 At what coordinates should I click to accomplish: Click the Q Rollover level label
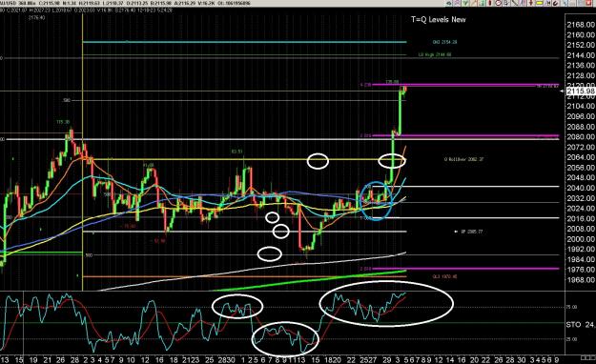[x=463, y=159]
